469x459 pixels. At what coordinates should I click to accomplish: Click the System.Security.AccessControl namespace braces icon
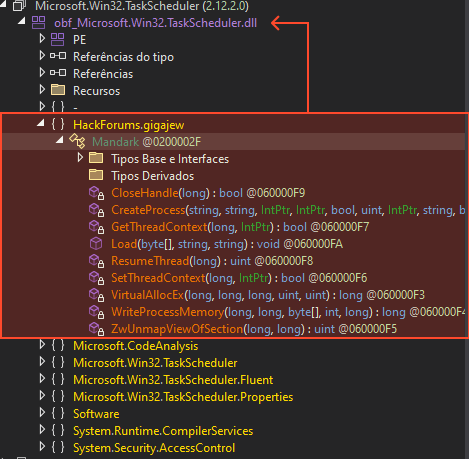[58, 447]
